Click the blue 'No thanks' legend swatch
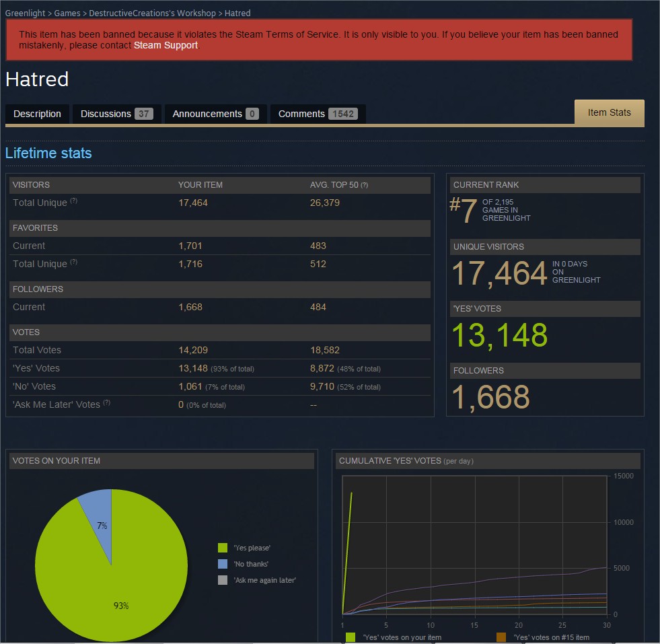Image resolution: width=660 pixels, height=644 pixels. [223, 564]
